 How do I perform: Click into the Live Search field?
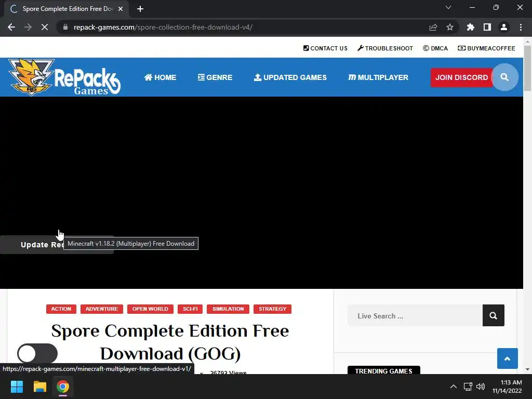pos(415,315)
